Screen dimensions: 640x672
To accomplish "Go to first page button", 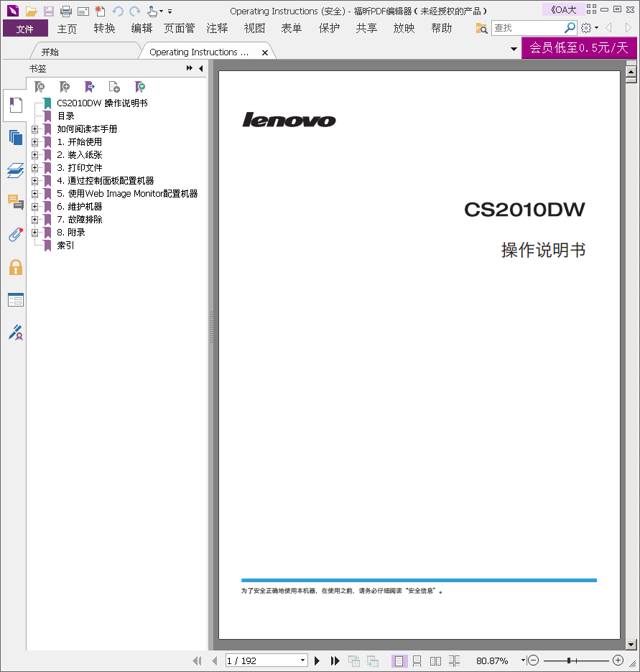I will point(198,661).
